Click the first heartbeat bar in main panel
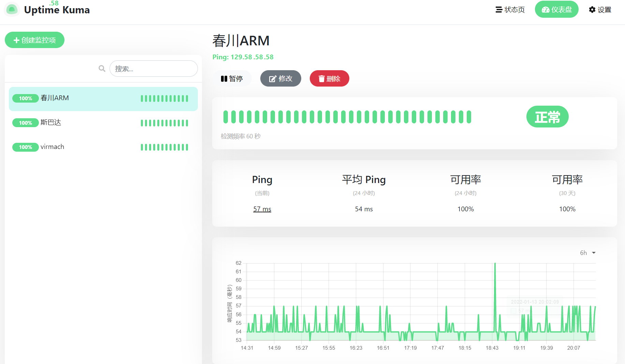The height and width of the screenshot is (364, 625). click(226, 117)
